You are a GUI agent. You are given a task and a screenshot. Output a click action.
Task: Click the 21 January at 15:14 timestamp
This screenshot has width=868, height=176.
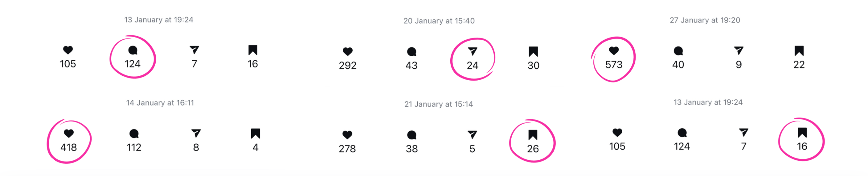438,104
